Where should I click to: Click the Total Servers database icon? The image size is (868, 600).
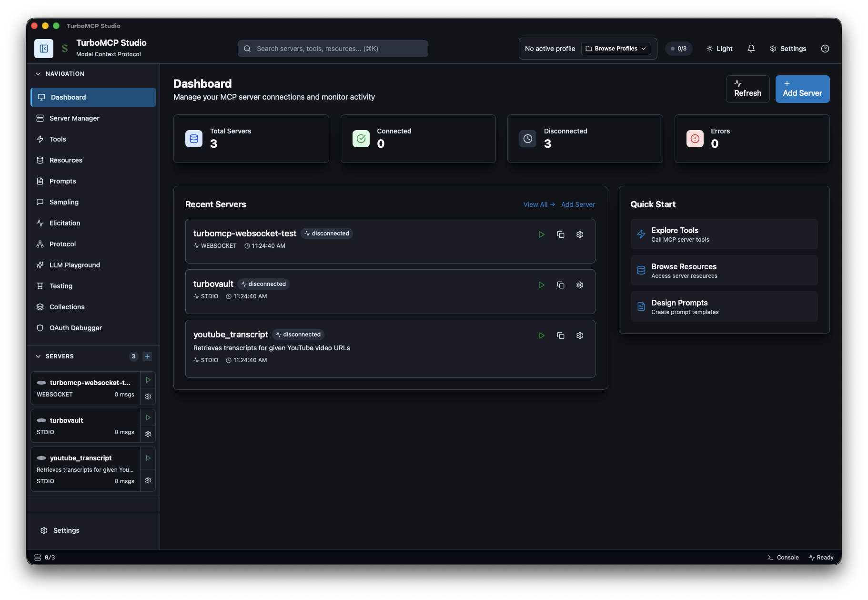(194, 139)
